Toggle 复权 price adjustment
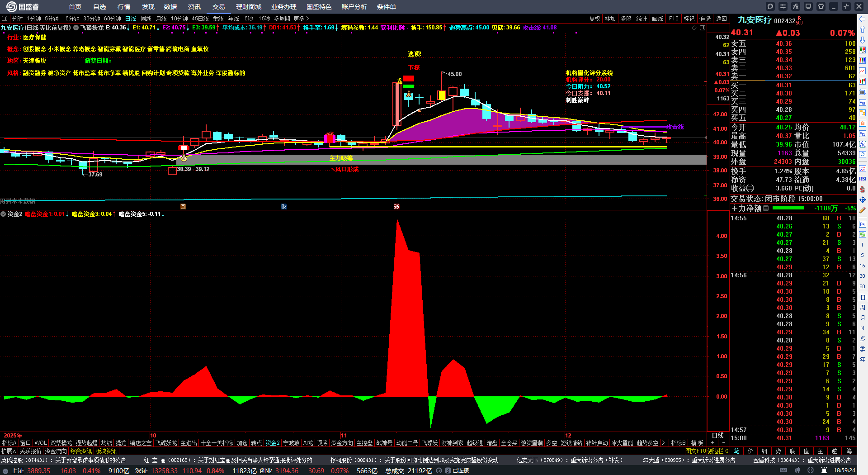Screen dimensions: 868x475 595,19
